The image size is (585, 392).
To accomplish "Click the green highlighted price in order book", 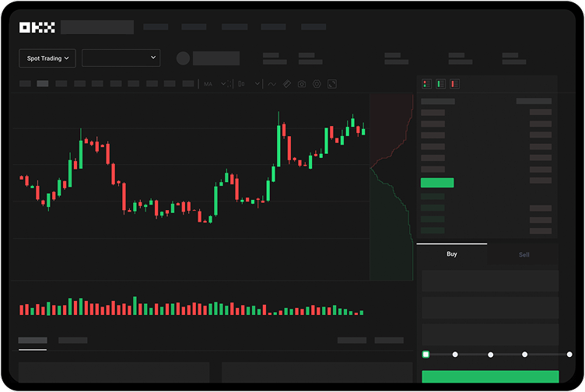I will pyautogui.click(x=436, y=183).
